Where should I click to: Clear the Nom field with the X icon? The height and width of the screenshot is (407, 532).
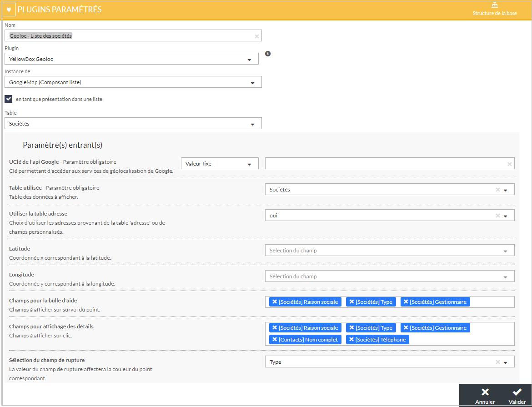(x=256, y=36)
